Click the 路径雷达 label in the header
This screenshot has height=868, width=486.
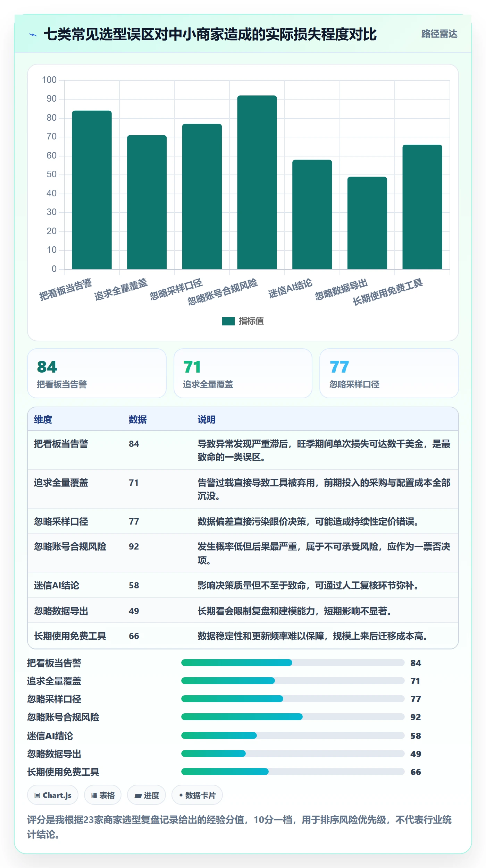(x=439, y=34)
